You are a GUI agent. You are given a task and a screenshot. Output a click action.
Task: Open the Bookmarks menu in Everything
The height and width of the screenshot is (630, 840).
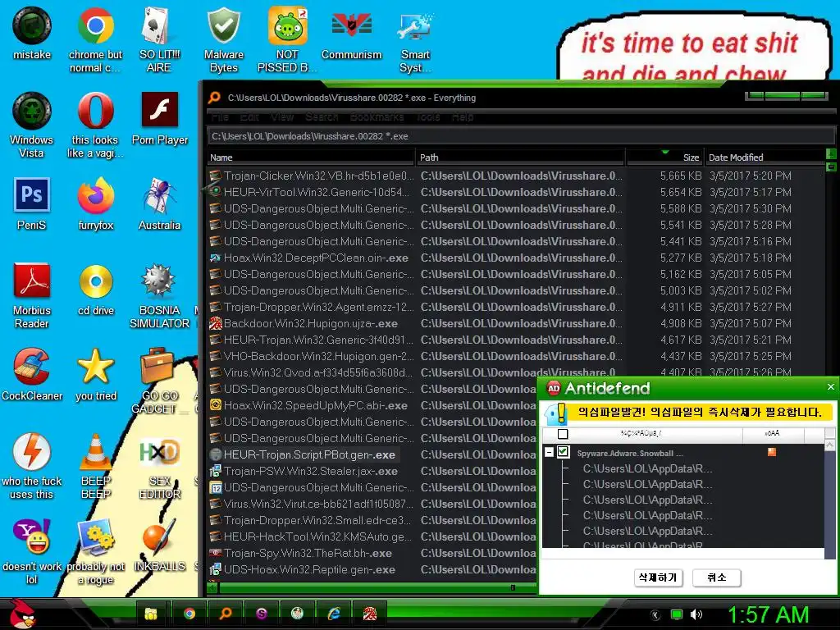pyautogui.click(x=377, y=116)
